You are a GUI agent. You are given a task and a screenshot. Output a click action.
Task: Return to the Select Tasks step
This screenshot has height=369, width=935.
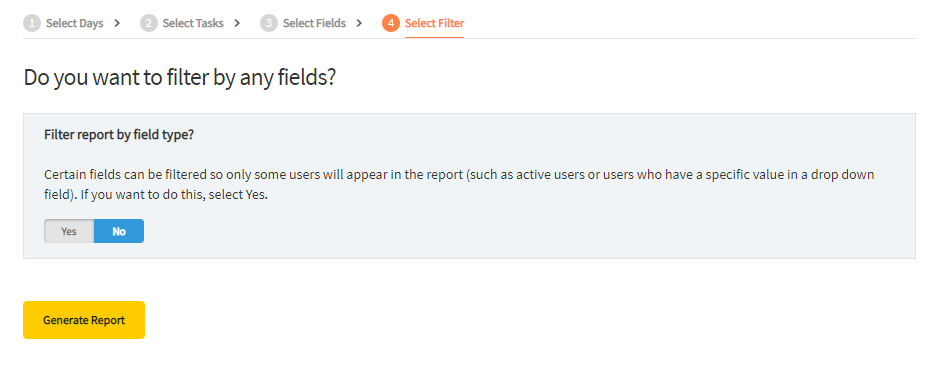193,23
